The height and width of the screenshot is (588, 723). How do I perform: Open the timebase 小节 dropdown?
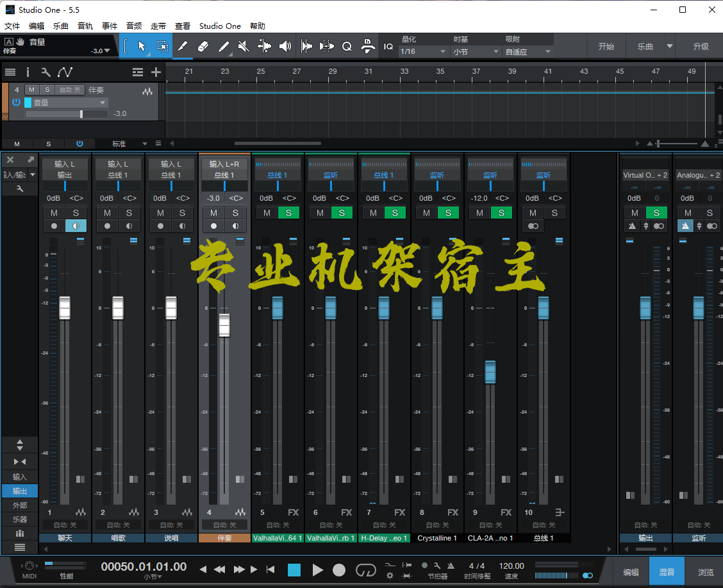coord(476,51)
